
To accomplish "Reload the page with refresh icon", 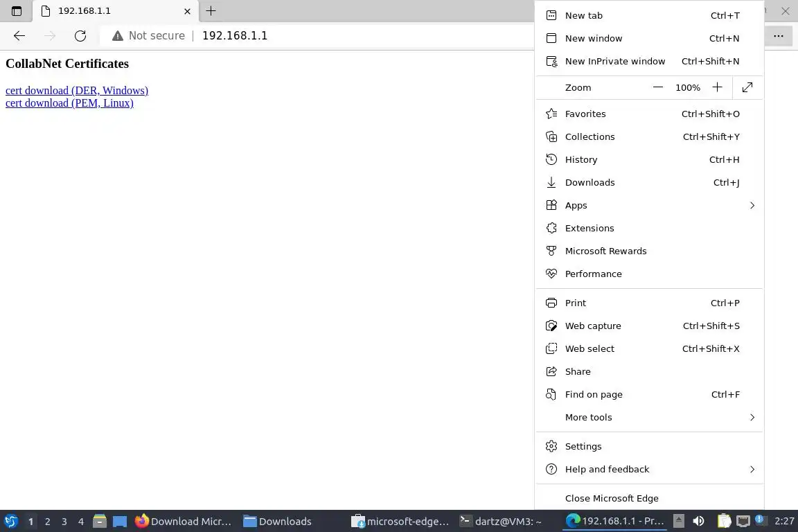I will pos(80,35).
